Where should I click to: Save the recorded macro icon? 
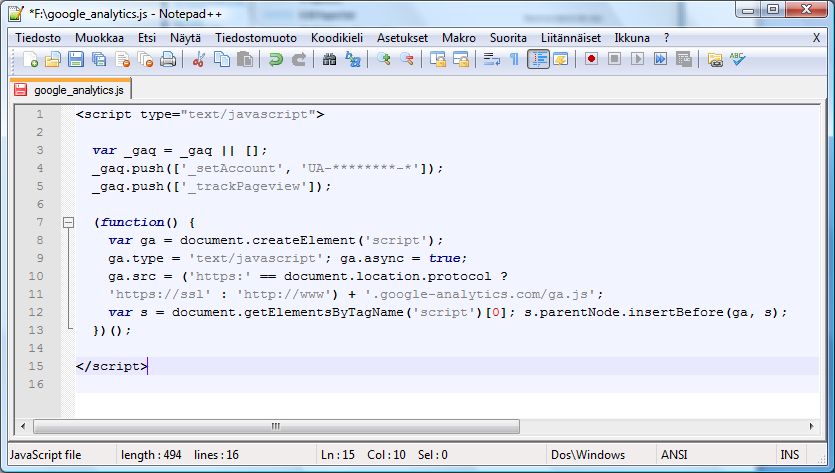(x=684, y=59)
